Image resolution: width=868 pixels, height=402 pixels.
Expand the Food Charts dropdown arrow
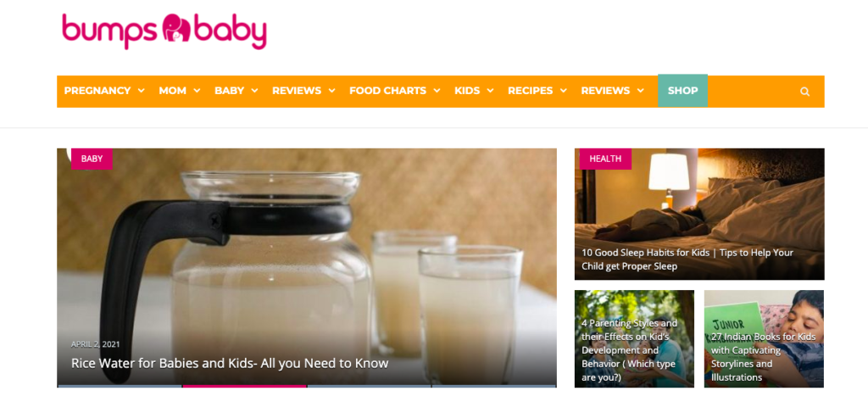point(437,91)
